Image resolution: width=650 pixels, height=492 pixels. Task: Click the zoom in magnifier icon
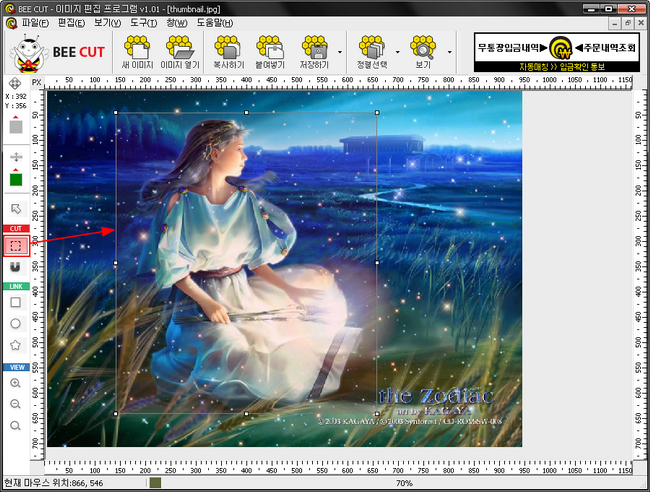click(x=16, y=383)
